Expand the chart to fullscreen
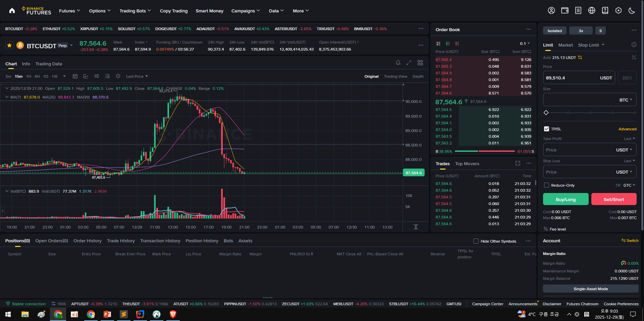Screen dimensions: 644x321 pyautogui.click(x=409, y=63)
